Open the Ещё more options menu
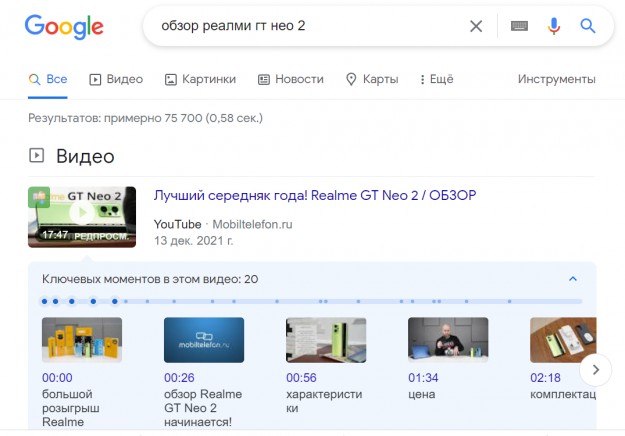 pos(436,79)
